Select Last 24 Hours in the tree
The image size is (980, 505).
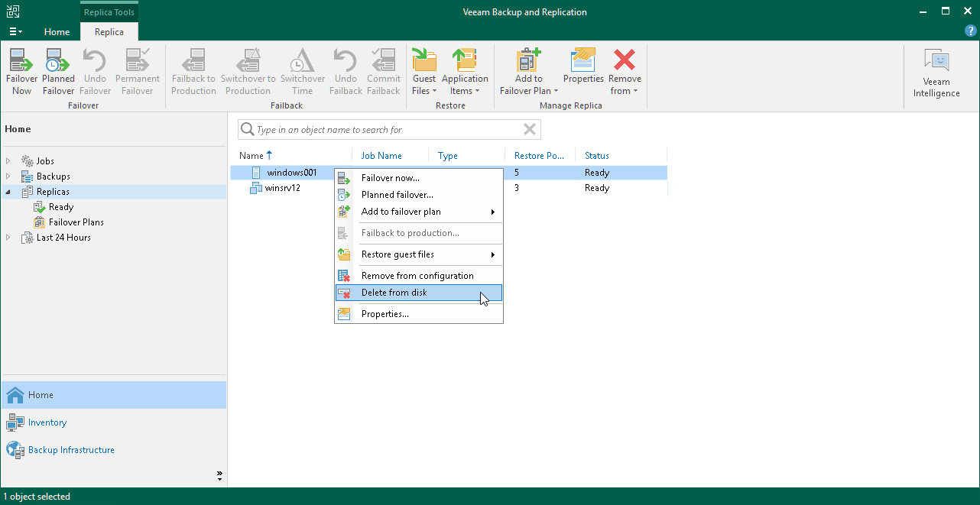click(63, 238)
